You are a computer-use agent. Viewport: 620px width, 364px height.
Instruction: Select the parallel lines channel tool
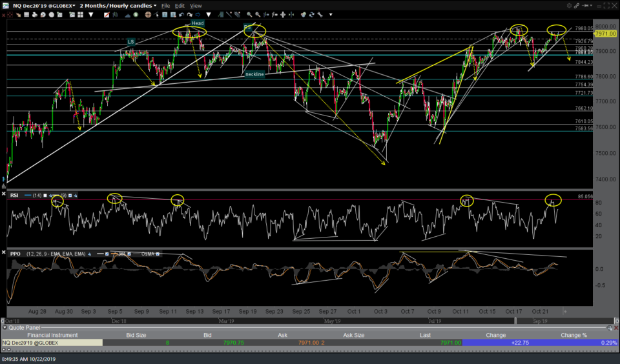[237, 15]
